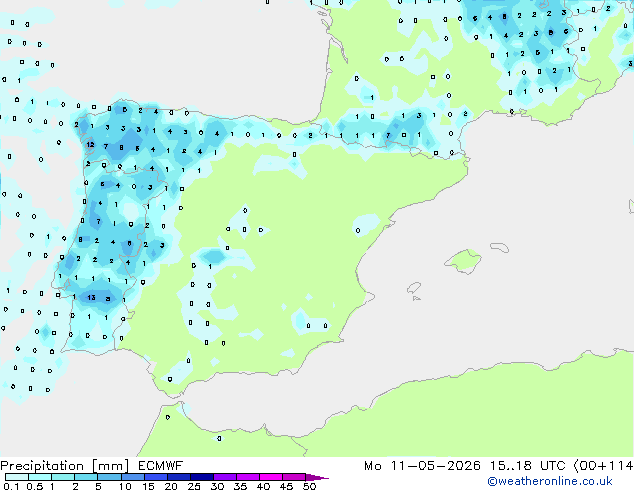634x490 pixels.
Task: Click the legend label '10'
Action: pos(125,486)
